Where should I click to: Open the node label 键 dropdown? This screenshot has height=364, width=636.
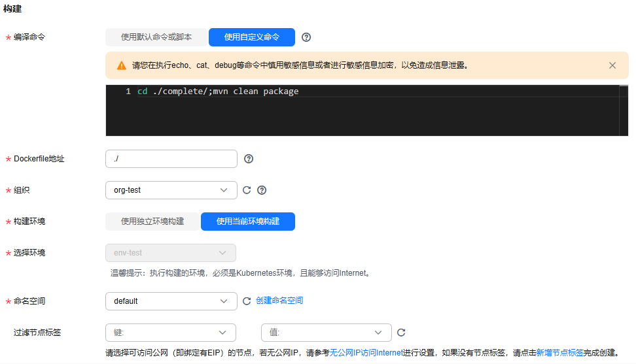click(x=171, y=333)
